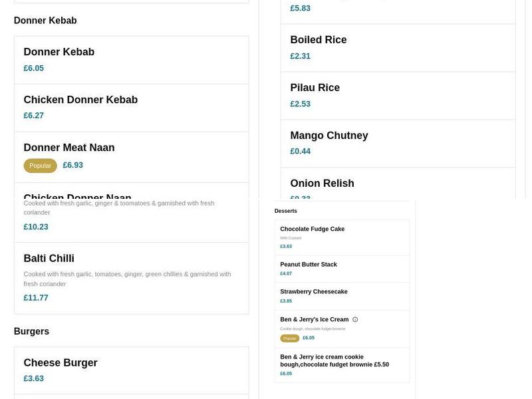Select Pilau Rice from the sides

tap(315, 87)
